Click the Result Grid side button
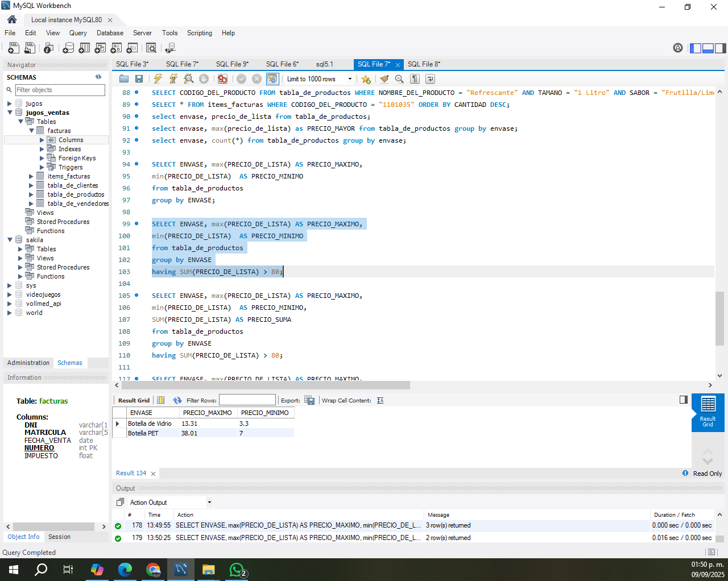Image resolution: width=728 pixels, height=581 pixels. (x=708, y=412)
